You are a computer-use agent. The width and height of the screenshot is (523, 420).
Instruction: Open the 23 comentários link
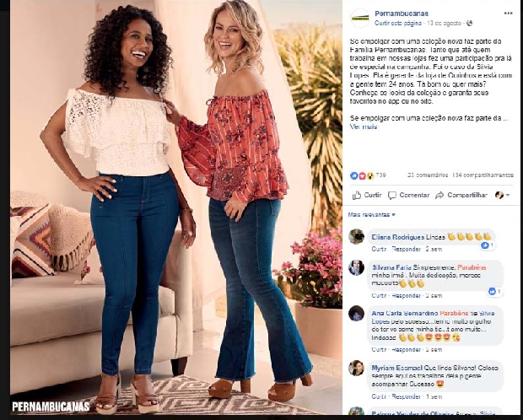click(x=428, y=175)
